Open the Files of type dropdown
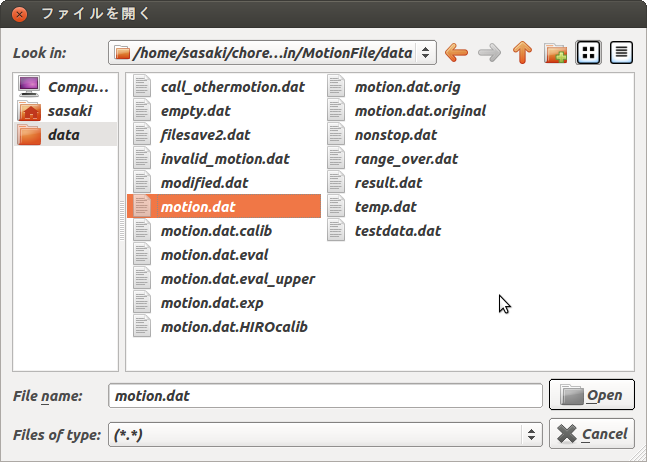The height and width of the screenshot is (462, 647). (325, 434)
